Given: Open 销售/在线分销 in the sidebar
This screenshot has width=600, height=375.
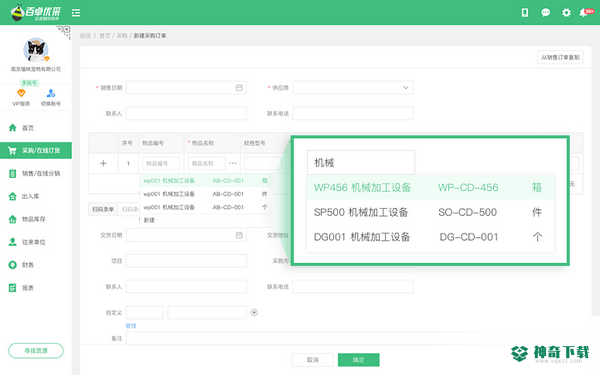Looking at the screenshot, I should click(36, 173).
